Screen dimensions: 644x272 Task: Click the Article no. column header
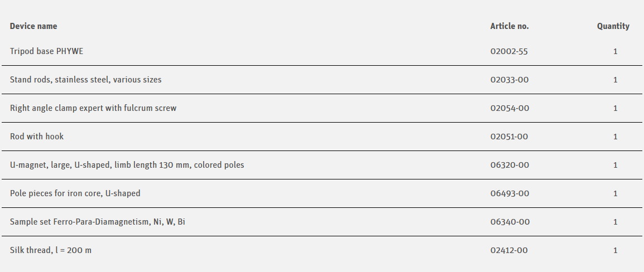click(510, 26)
